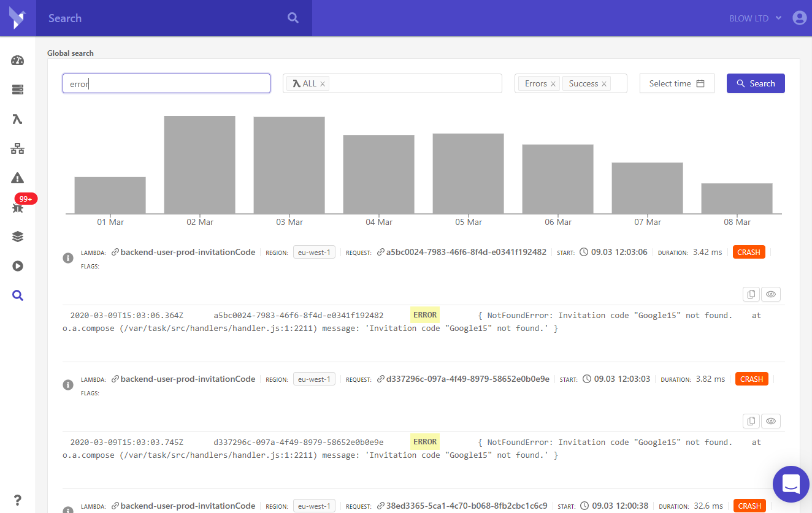The height and width of the screenshot is (513, 812).
Task: Open the Lambda functions sidebar icon
Action: click(x=17, y=119)
